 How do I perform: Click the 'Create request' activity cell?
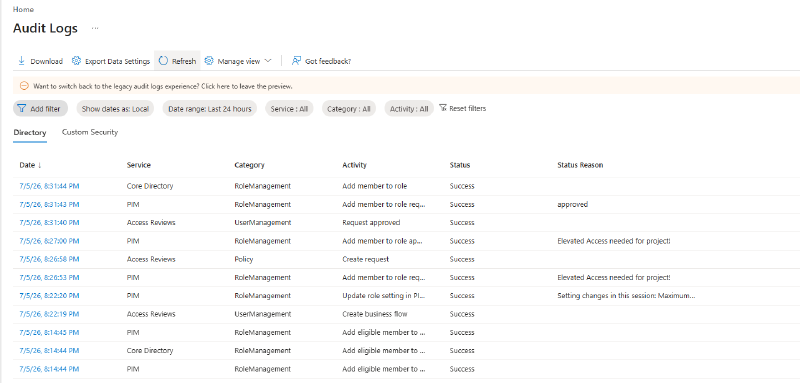tap(365, 259)
